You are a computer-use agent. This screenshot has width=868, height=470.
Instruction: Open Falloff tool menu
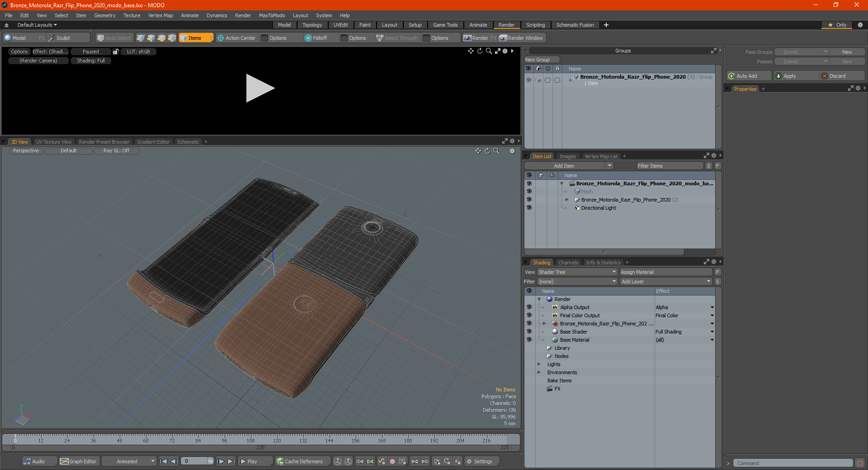(316, 38)
